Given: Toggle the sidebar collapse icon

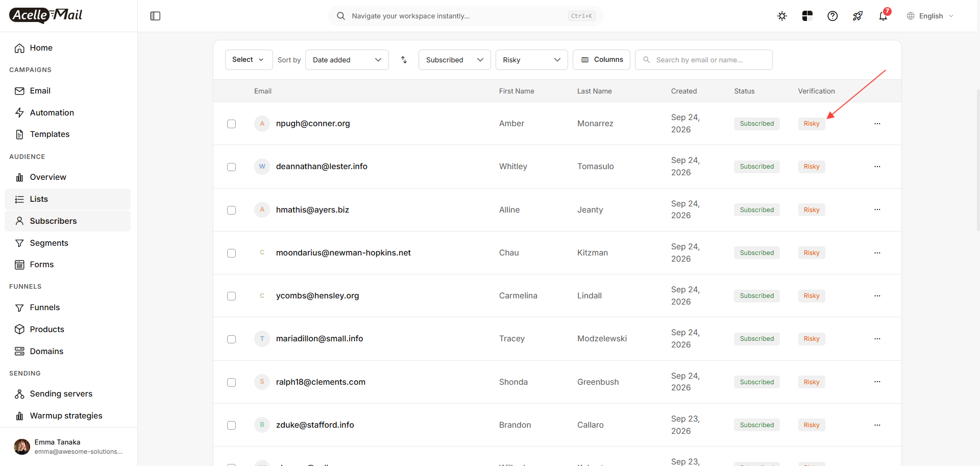Looking at the screenshot, I should coord(156,16).
